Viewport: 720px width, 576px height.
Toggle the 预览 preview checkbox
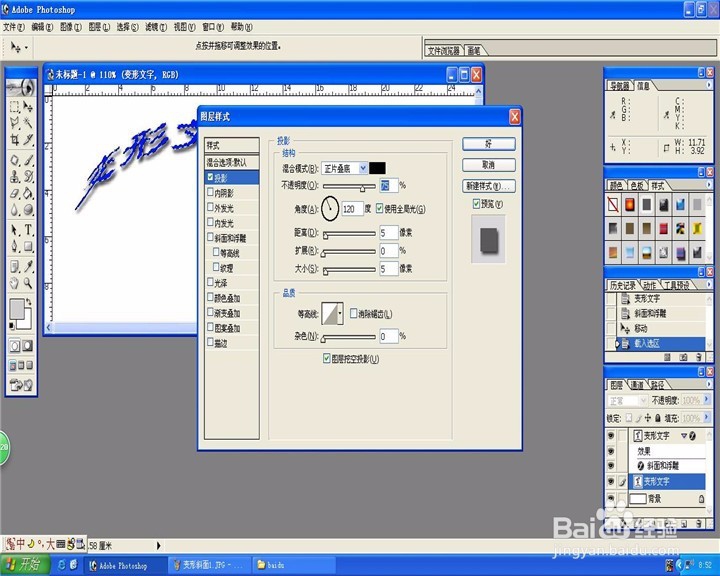point(476,203)
